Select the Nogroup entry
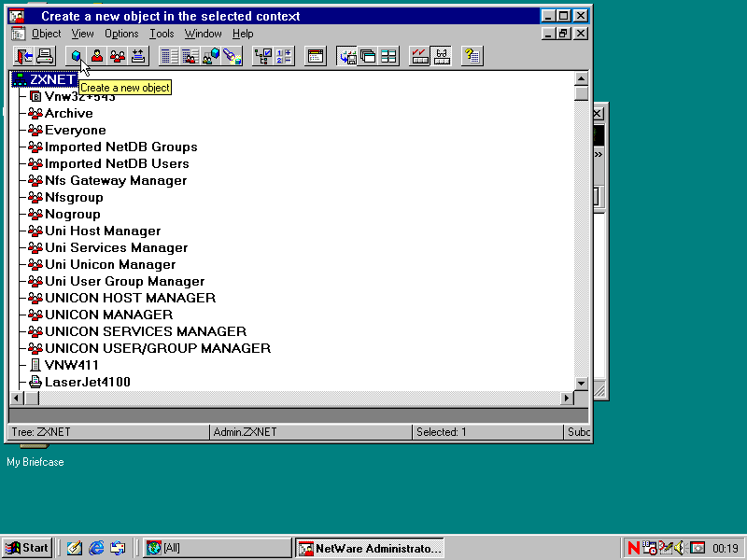747x560 pixels. 63,214
